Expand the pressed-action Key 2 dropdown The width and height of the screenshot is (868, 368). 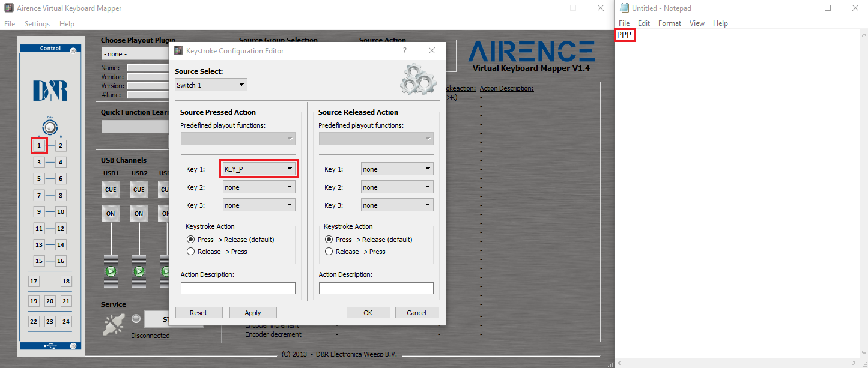259,187
